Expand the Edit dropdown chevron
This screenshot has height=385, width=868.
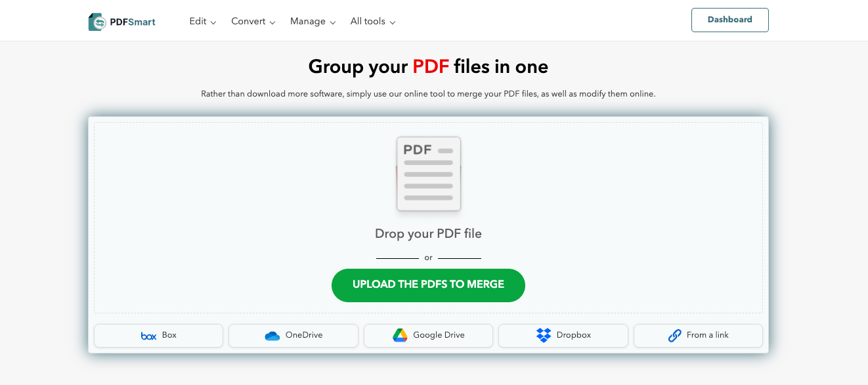[x=213, y=22]
